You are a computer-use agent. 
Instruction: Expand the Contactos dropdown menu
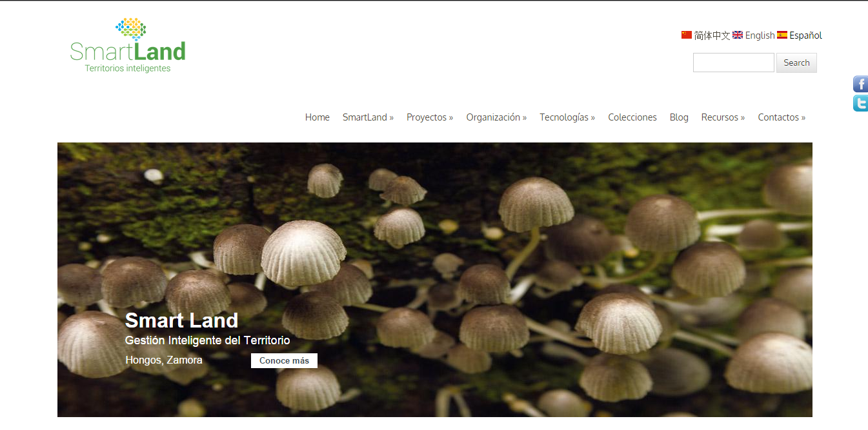pos(782,117)
